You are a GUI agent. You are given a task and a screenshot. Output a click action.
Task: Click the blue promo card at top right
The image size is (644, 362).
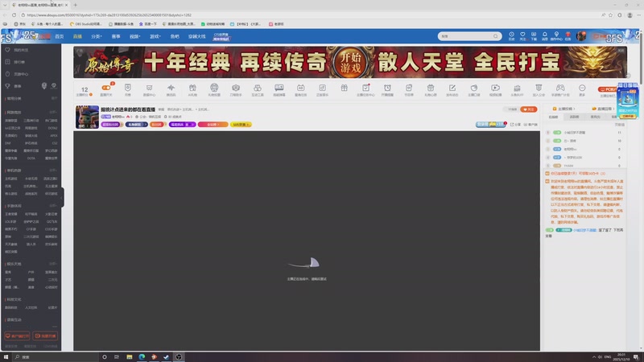click(628, 101)
